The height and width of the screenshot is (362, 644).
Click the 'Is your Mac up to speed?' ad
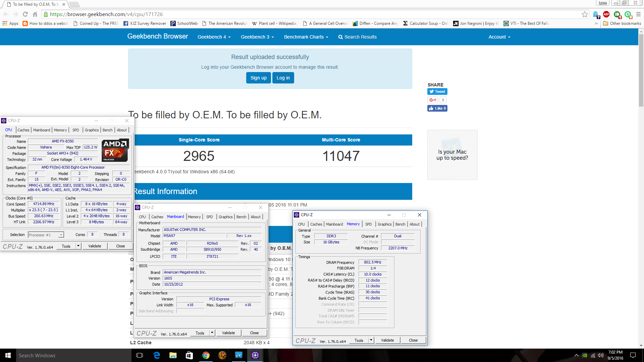(x=452, y=155)
